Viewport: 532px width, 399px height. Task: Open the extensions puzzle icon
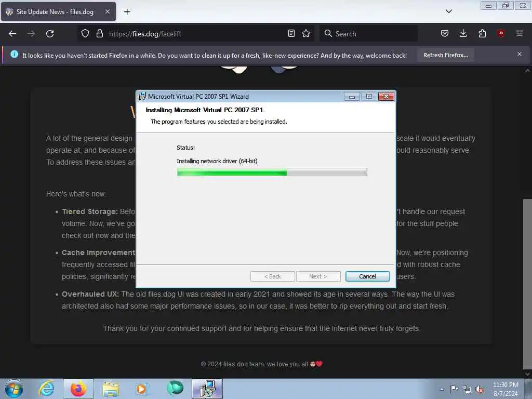482,33
